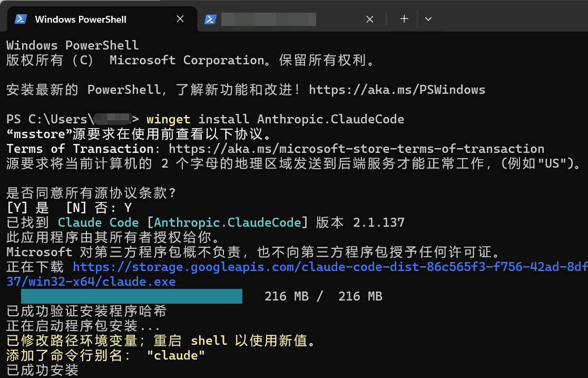The image size is (588, 378).
Task: Click the '“msstore”源要求在使用前查看以下协议' line
Action: 139,134
